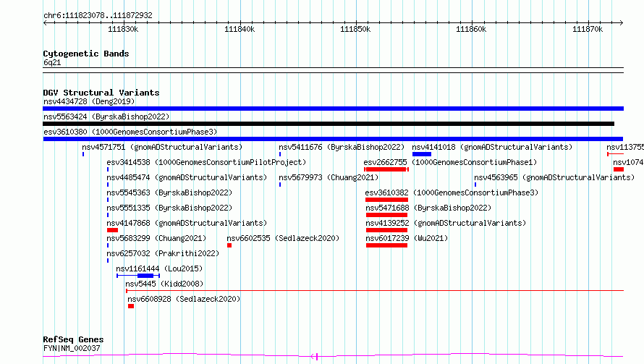This screenshot has width=644, height=364.
Task: Click the nsv5471688 (ByrskaBishop2022) label
Action: point(428,208)
